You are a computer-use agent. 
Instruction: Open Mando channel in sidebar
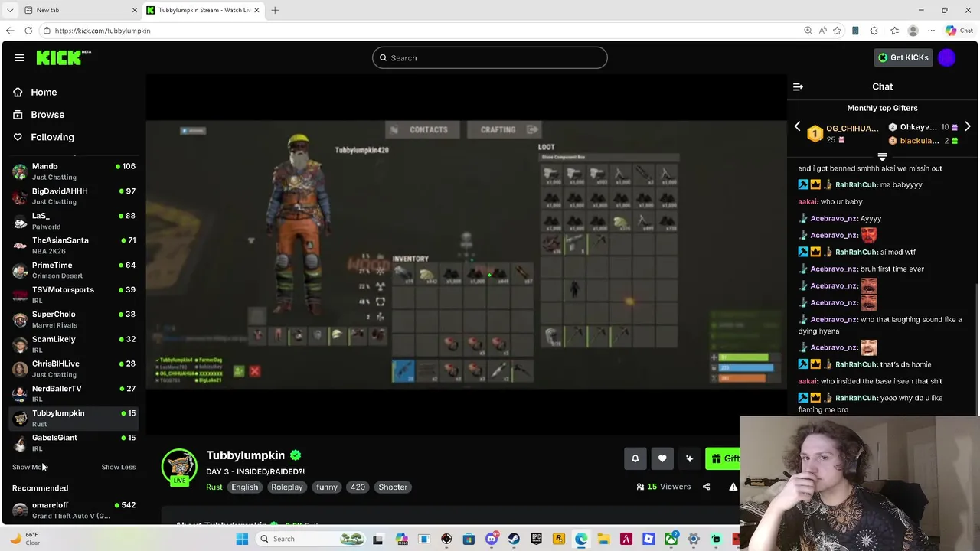[73, 171]
